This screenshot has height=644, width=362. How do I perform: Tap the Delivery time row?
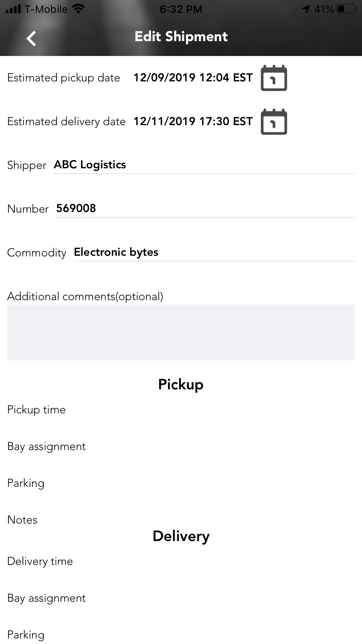[40, 561]
